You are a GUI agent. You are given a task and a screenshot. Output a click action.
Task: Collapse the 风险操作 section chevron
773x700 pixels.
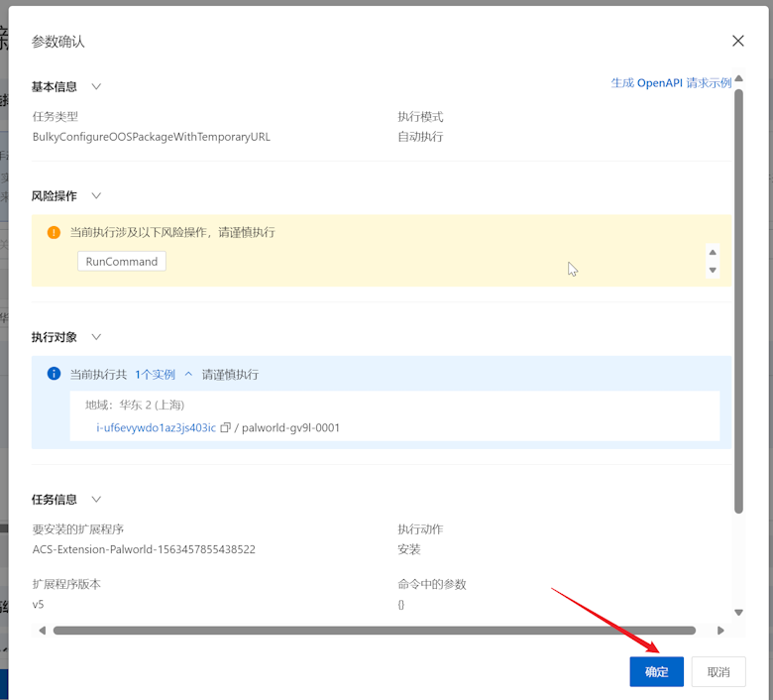97,196
